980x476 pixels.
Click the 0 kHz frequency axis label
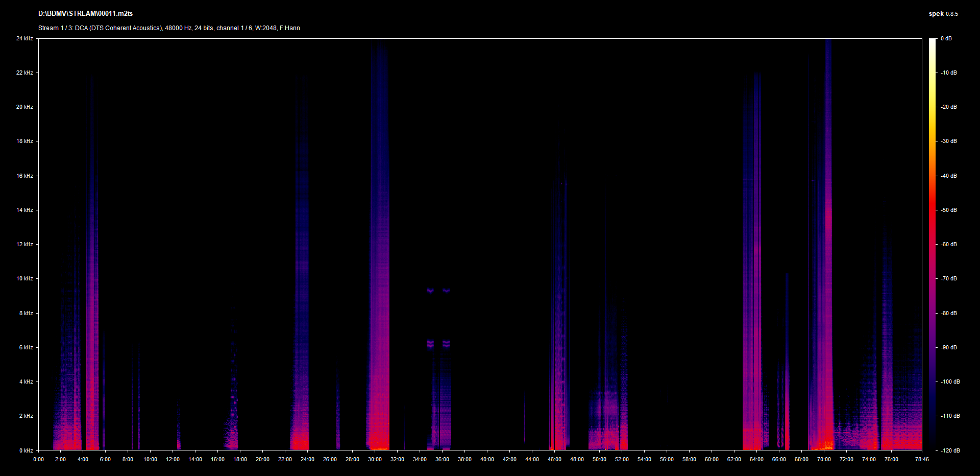26,450
